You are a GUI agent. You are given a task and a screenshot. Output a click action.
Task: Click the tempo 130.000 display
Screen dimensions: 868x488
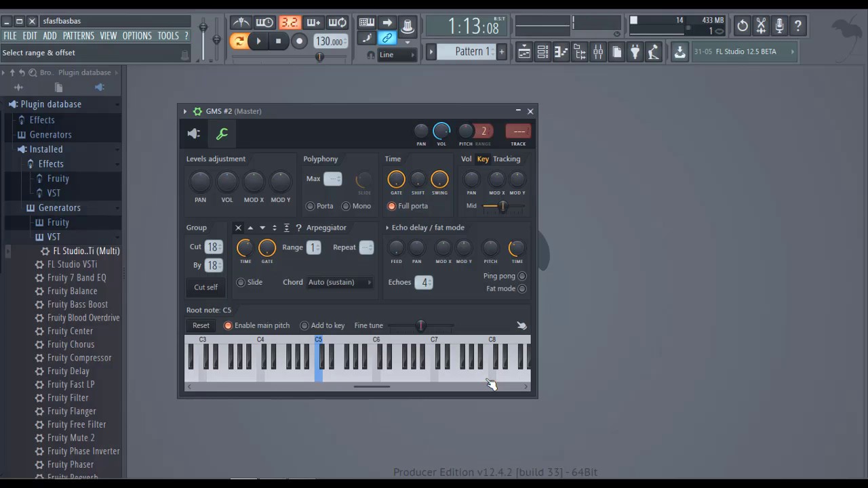pos(330,41)
